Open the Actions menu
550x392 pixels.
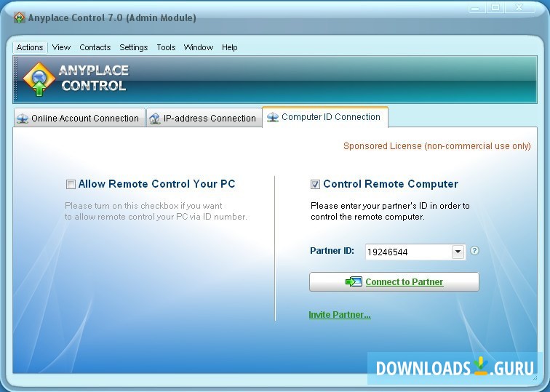[30, 47]
